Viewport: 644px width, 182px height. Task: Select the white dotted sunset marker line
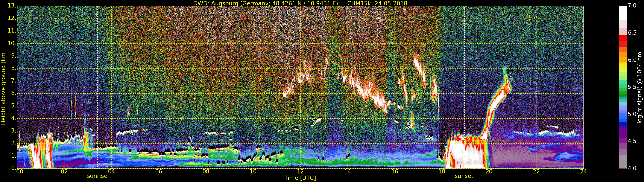pos(464,87)
